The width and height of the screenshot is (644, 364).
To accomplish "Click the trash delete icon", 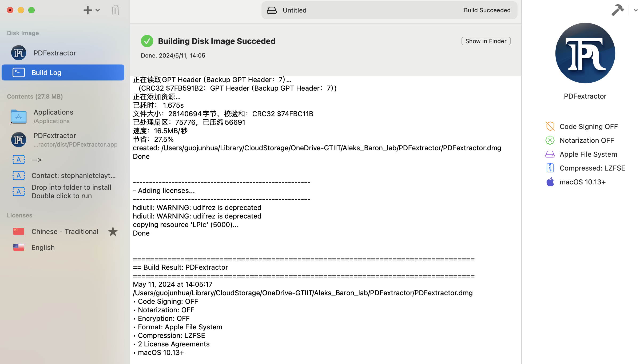I will pos(116,10).
